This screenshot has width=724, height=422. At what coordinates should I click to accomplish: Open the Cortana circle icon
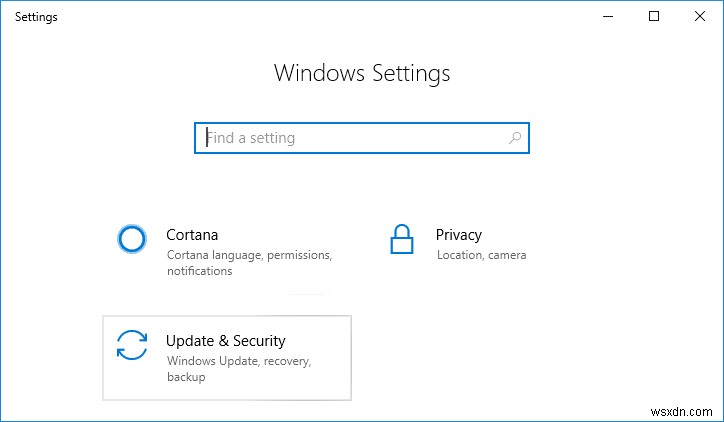pyautogui.click(x=132, y=239)
